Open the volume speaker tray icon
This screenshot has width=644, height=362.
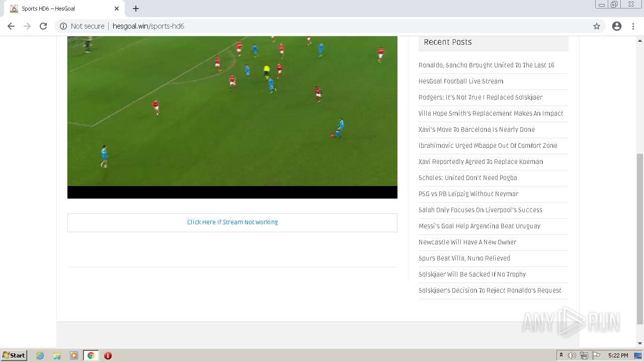[572, 355]
